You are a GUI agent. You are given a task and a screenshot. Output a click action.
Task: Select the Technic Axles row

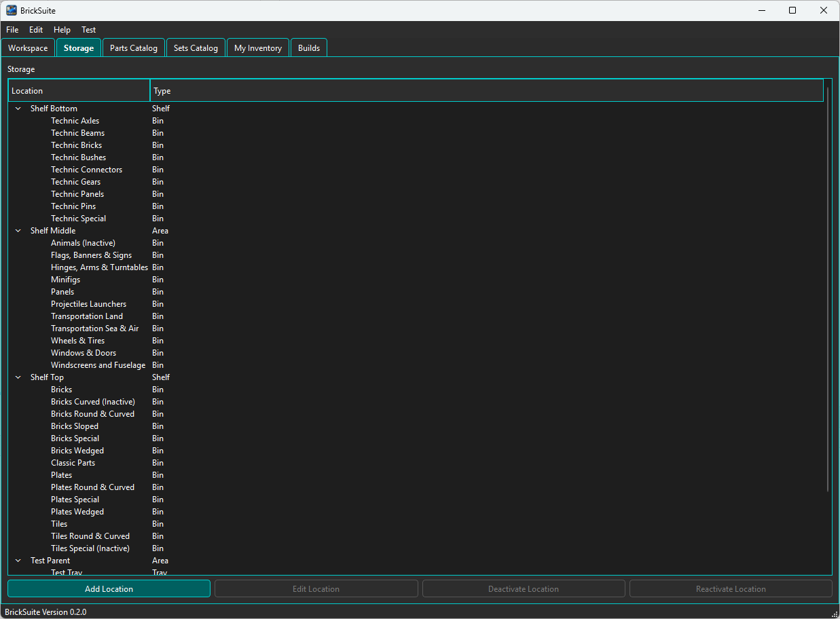[416, 121]
